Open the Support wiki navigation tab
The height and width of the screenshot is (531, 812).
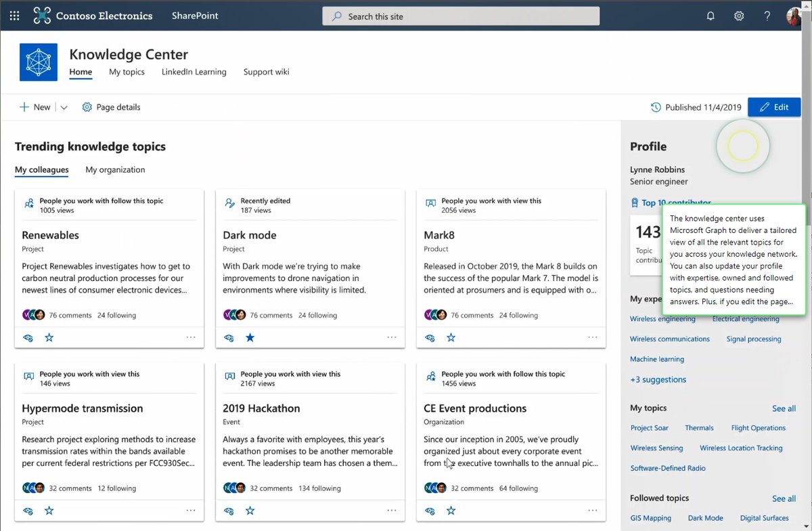[x=267, y=72]
